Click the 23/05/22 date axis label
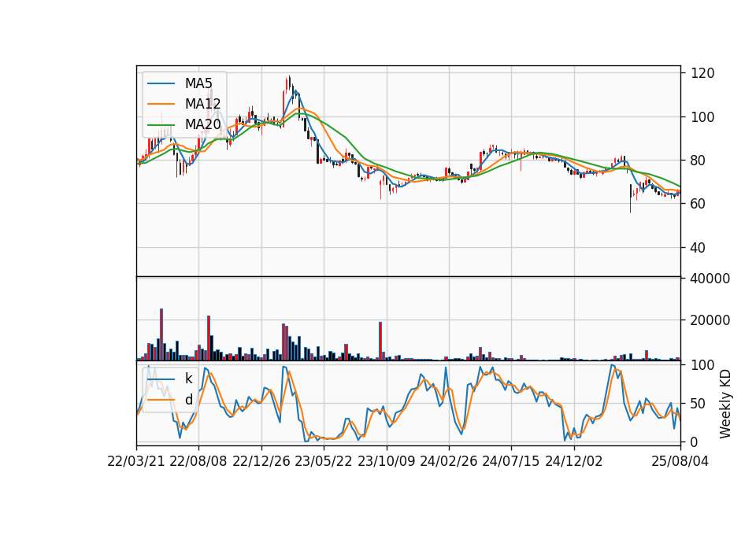Viewport: 756px width, 543px height. [324, 461]
